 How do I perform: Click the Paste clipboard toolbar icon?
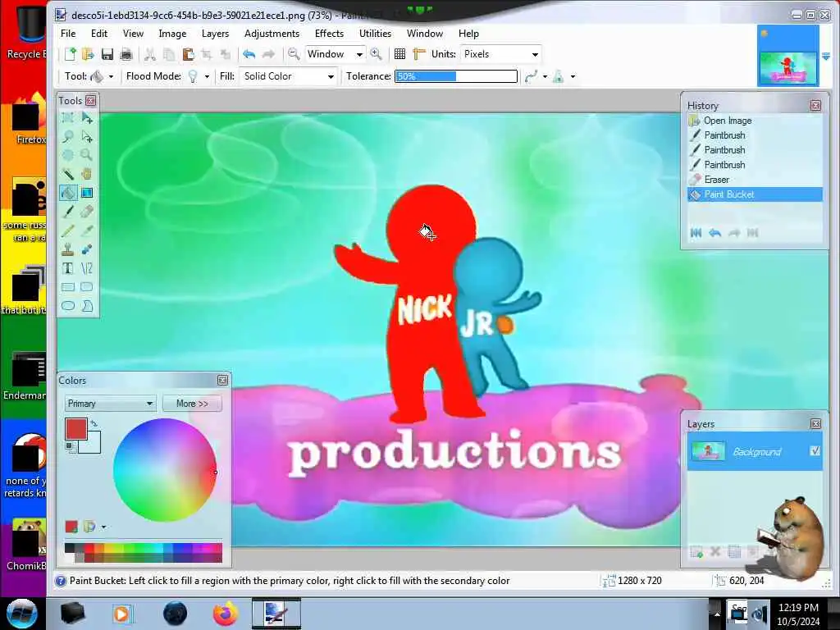[x=188, y=54]
